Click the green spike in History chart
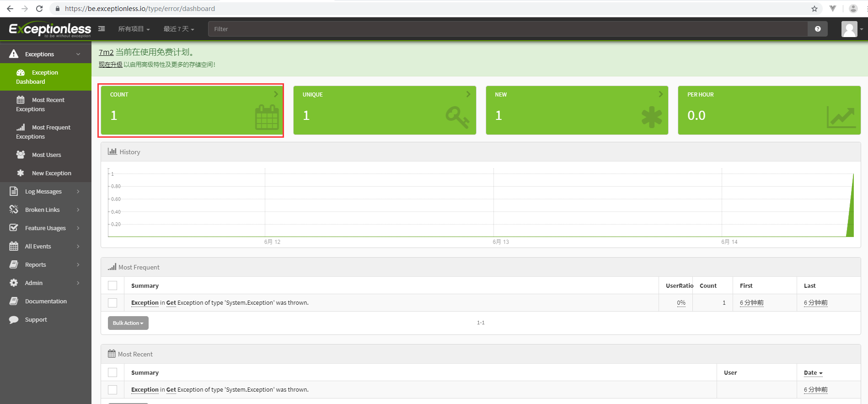Viewport: 868px width, 404px height. pyautogui.click(x=851, y=215)
